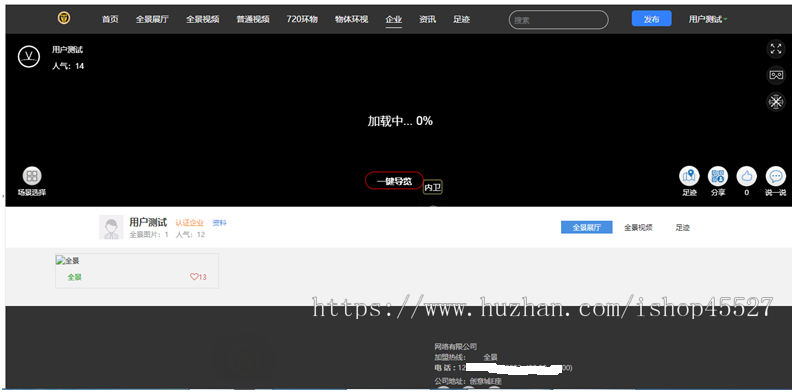The height and width of the screenshot is (392, 794).
Task: Open the 首页 home page
Action: coord(110,19)
